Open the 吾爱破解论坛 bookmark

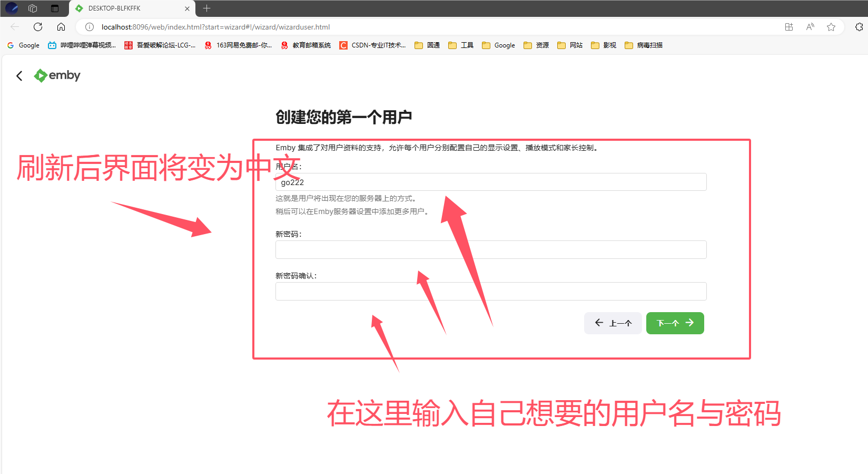[x=160, y=45]
